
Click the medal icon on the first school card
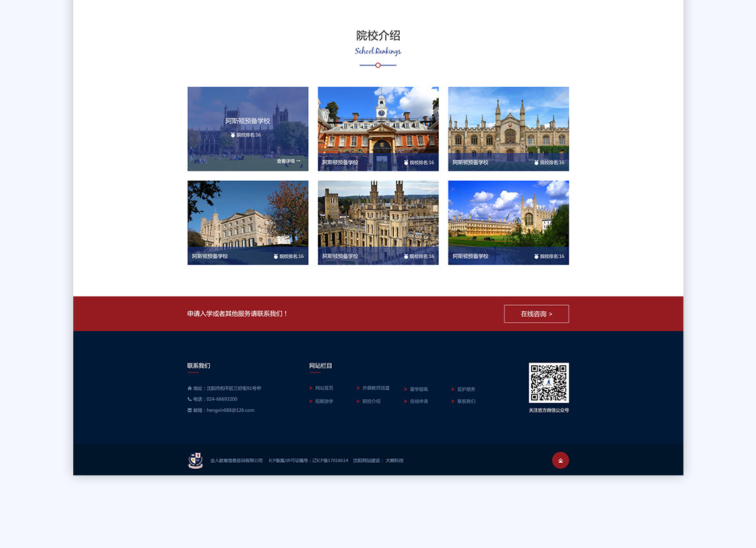click(x=233, y=135)
